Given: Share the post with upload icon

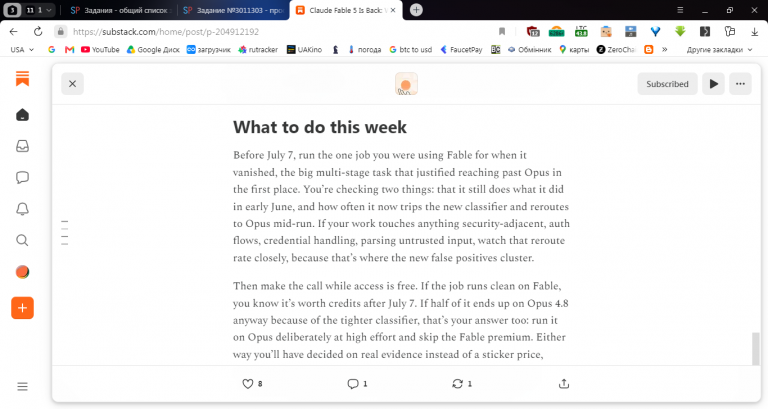Looking at the screenshot, I should (x=564, y=384).
